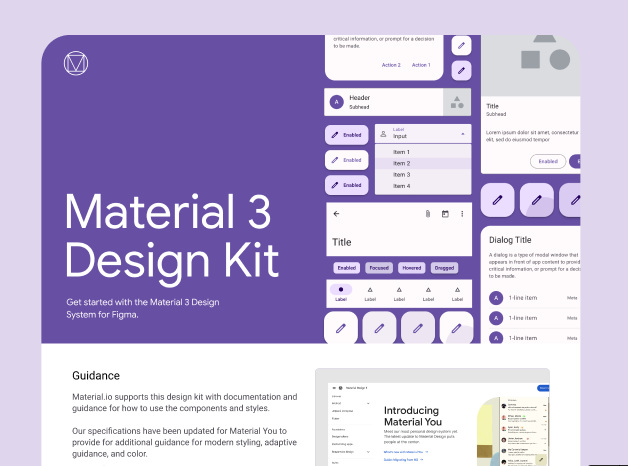The height and width of the screenshot is (466, 628).
Task: Toggle the Enabled chip
Action: tap(347, 268)
